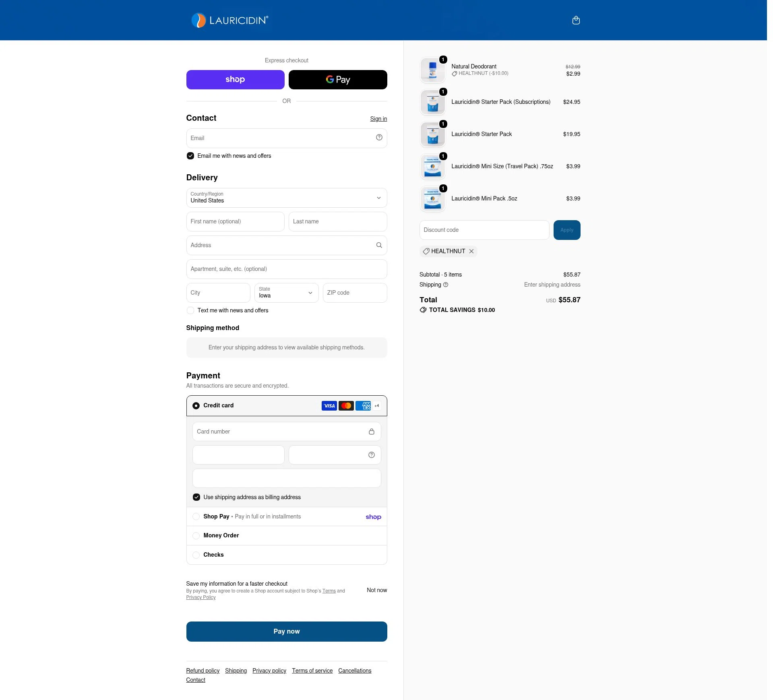Click the Total Savings tag icon
Viewport: 773px width, 700px height.
[423, 310]
